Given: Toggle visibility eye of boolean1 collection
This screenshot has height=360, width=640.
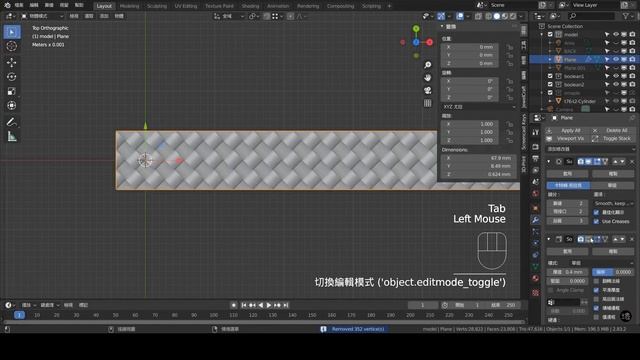Looking at the screenshot, I should (616, 76).
